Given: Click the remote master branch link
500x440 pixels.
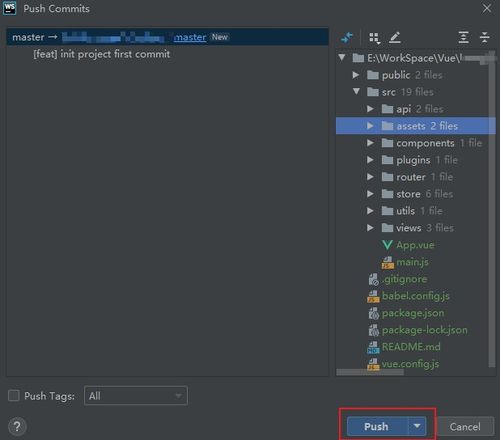Looking at the screenshot, I should [190, 37].
